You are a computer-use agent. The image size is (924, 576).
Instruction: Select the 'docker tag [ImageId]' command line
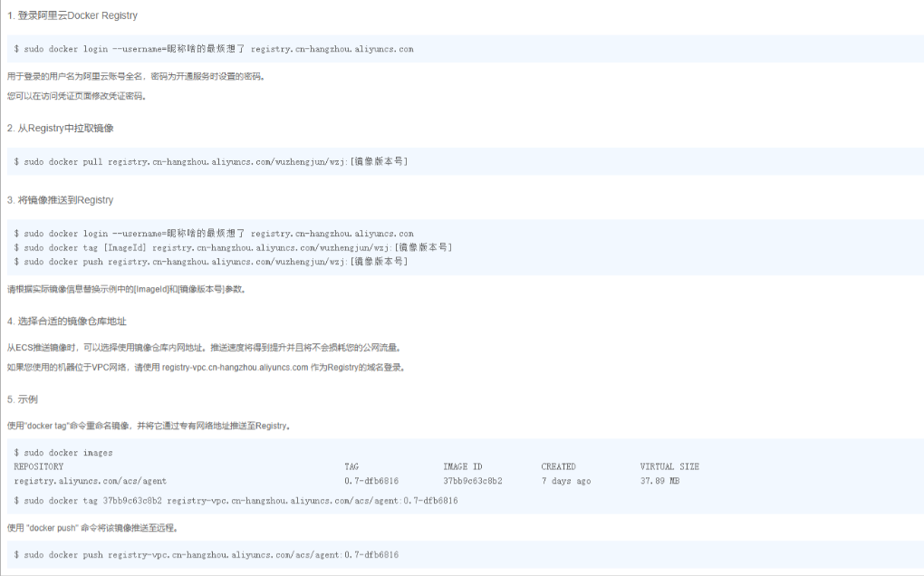[234, 247]
